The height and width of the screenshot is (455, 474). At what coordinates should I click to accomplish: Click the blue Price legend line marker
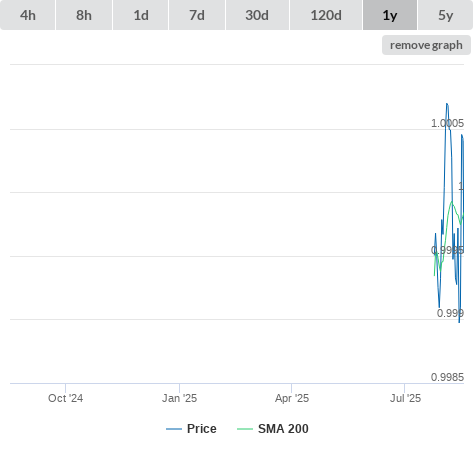click(174, 429)
